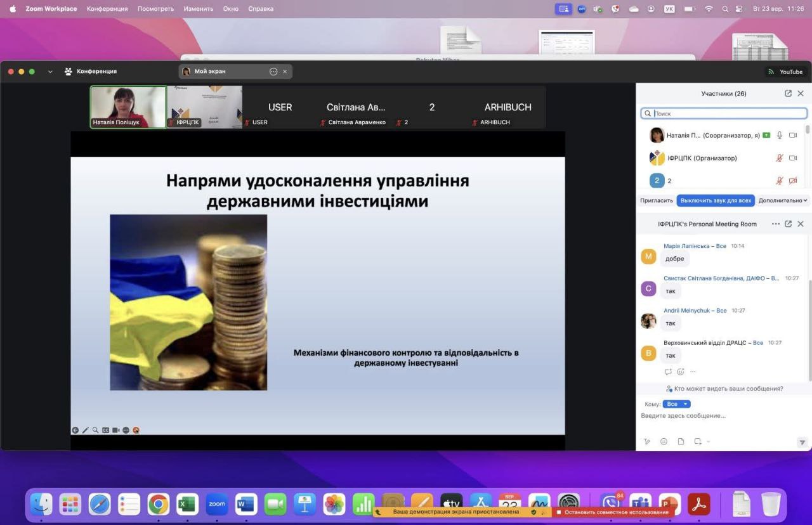Pop out the participants panel
The width and height of the screenshot is (812, 525).
[x=788, y=93]
